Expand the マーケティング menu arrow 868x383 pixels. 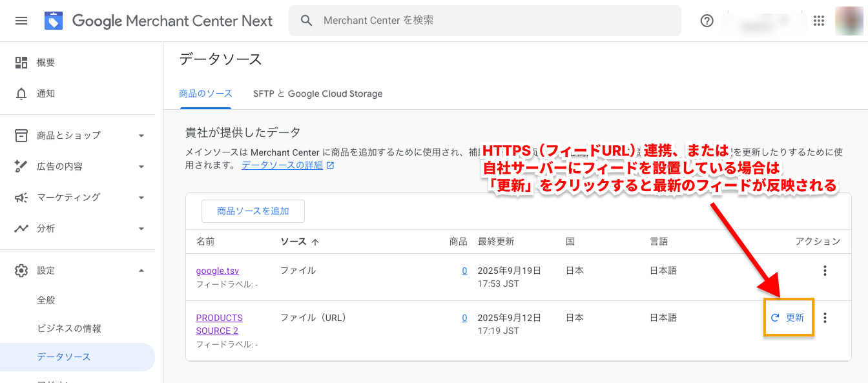pyautogui.click(x=141, y=198)
